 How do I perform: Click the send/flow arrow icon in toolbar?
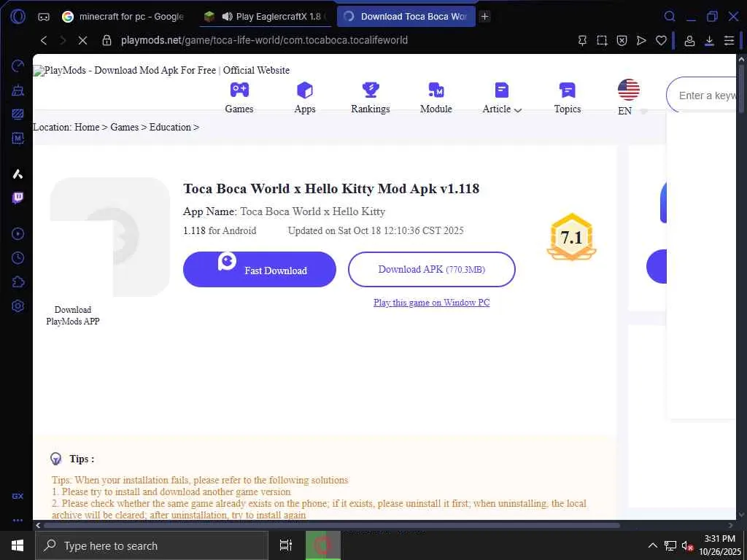[x=641, y=41]
